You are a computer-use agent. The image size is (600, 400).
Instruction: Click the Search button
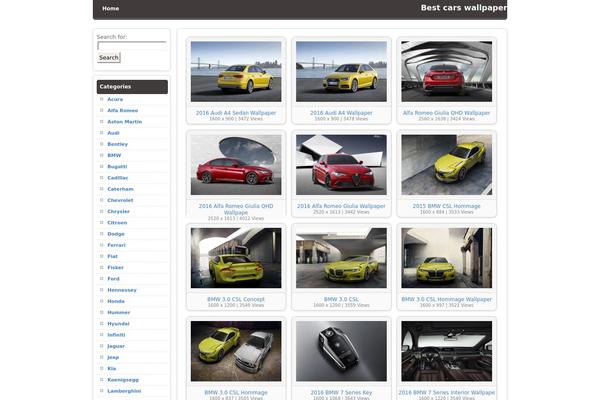click(x=109, y=57)
